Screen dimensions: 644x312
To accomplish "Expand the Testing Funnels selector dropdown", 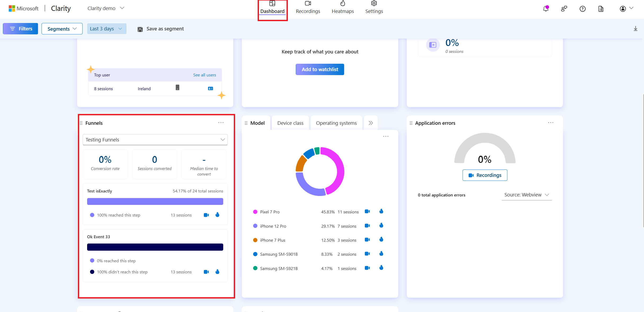I will (155, 140).
